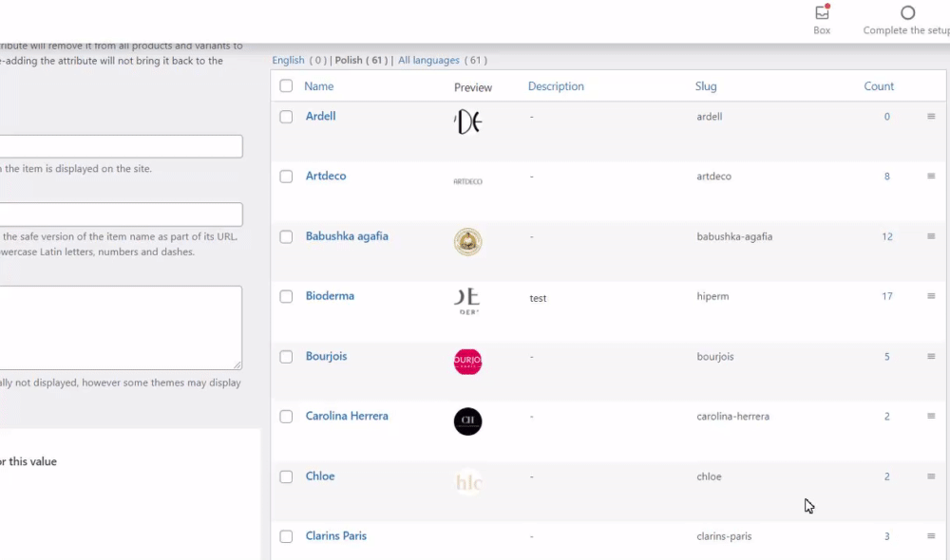950x560 pixels.
Task: Click the 'test' description of Bioderma
Action: (x=538, y=298)
